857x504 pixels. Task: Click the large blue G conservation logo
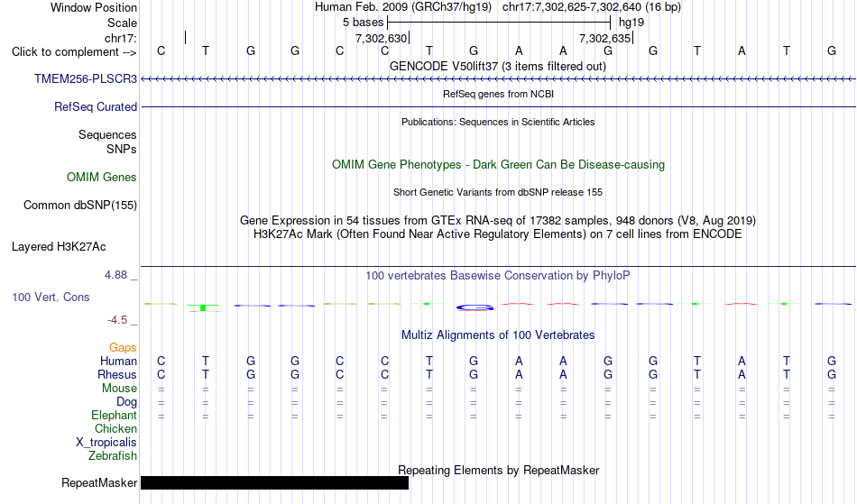475,308
